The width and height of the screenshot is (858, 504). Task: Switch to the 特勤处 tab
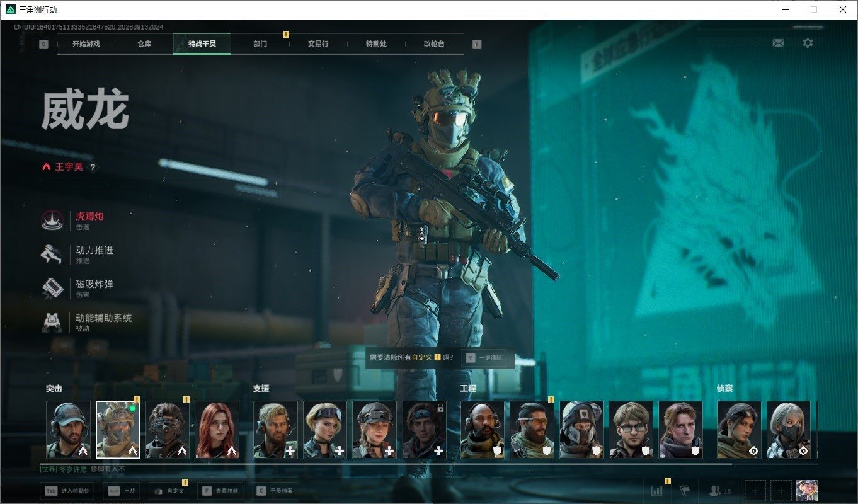(x=376, y=44)
